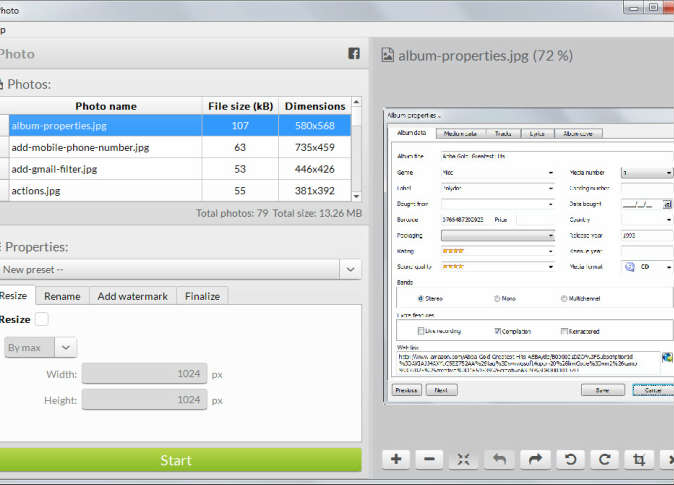Switch to the Add watermark tab
This screenshot has width=674, height=485.
point(133,296)
